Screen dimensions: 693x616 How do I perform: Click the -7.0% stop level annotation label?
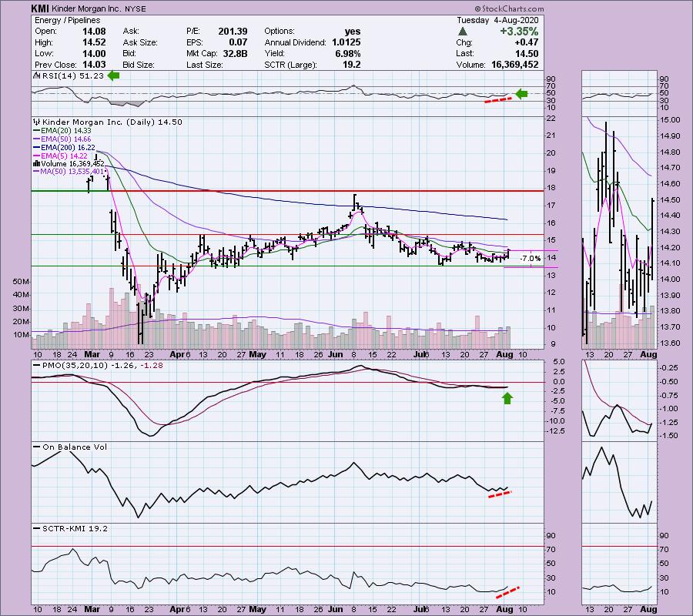[531, 259]
